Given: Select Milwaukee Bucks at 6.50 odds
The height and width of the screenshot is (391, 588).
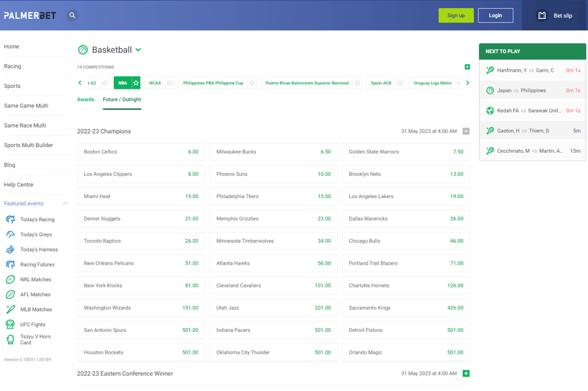Looking at the screenshot, I should pos(273,152).
